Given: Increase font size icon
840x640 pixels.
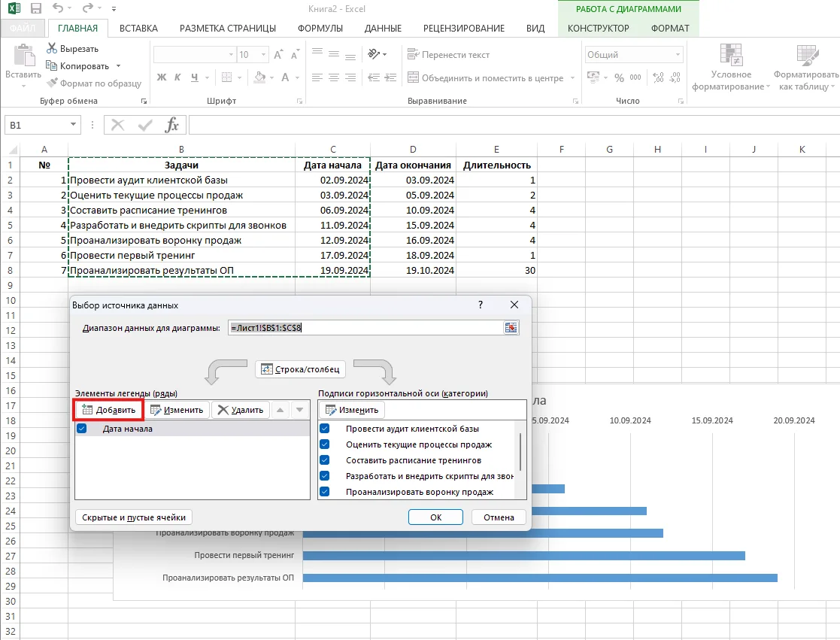Looking at the screenshot, I should tap(278, 55).
